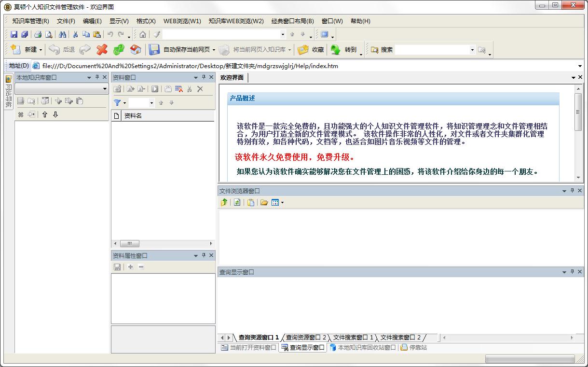Select the binoculars Find icon
The height and width of the screenshot is (367, 588).
pos(63,34)
